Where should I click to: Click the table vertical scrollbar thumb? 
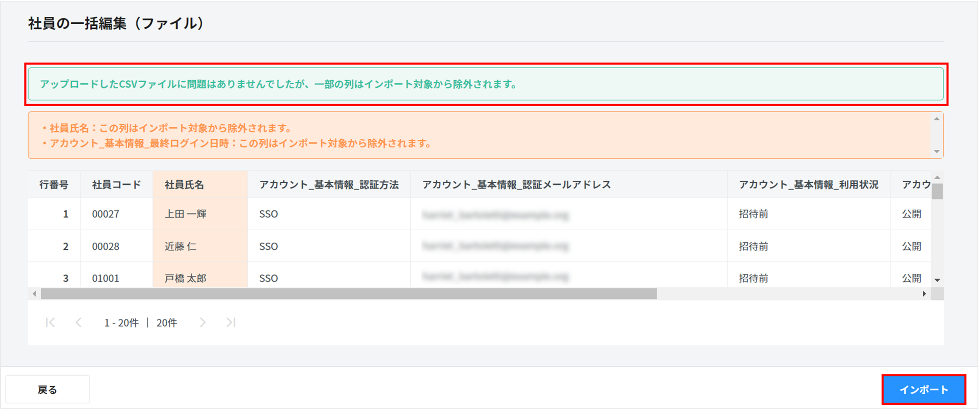(937, 191)
